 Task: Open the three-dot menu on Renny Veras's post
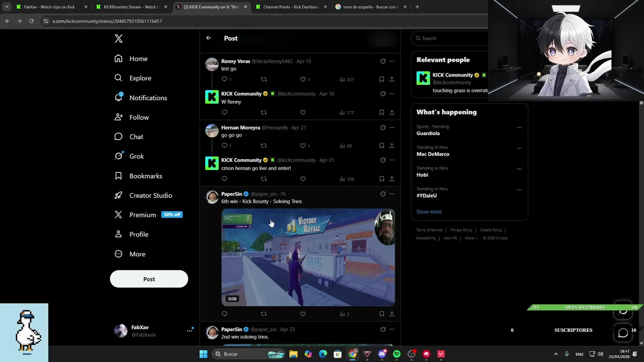click(x=392, y=61)
